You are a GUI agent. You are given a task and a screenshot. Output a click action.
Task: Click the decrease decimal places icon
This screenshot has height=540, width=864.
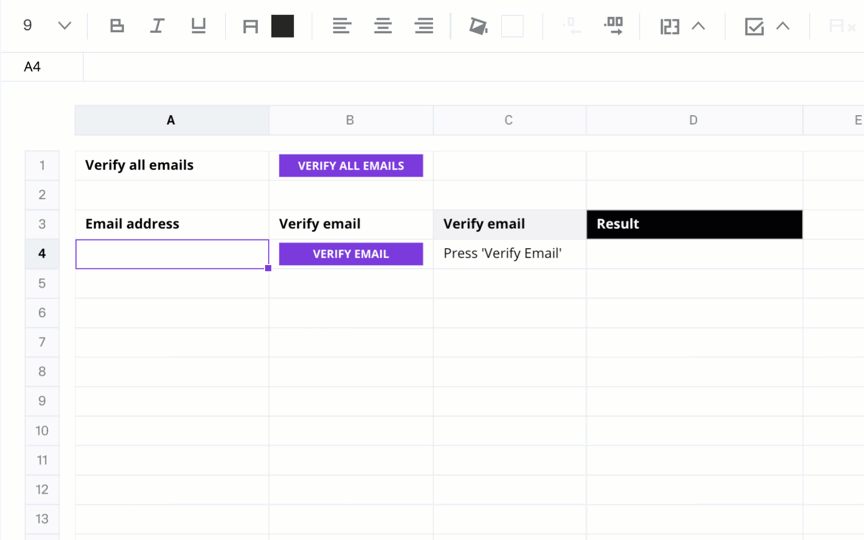[571, 26]
